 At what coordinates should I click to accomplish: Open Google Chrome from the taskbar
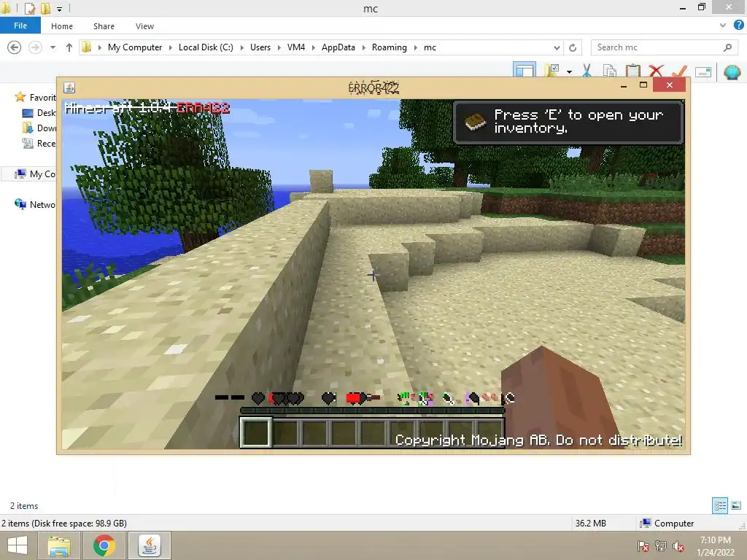[x=104, y=545]
